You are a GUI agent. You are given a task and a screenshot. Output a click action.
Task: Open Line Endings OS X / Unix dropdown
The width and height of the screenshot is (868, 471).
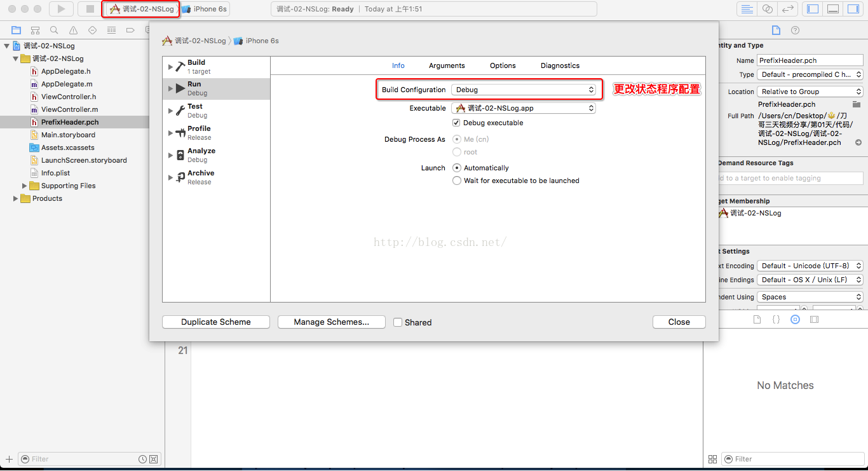click(x=810, y=280)
